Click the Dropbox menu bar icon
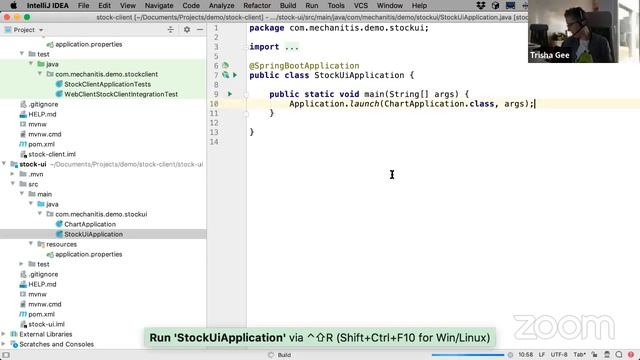 [481, 5]
